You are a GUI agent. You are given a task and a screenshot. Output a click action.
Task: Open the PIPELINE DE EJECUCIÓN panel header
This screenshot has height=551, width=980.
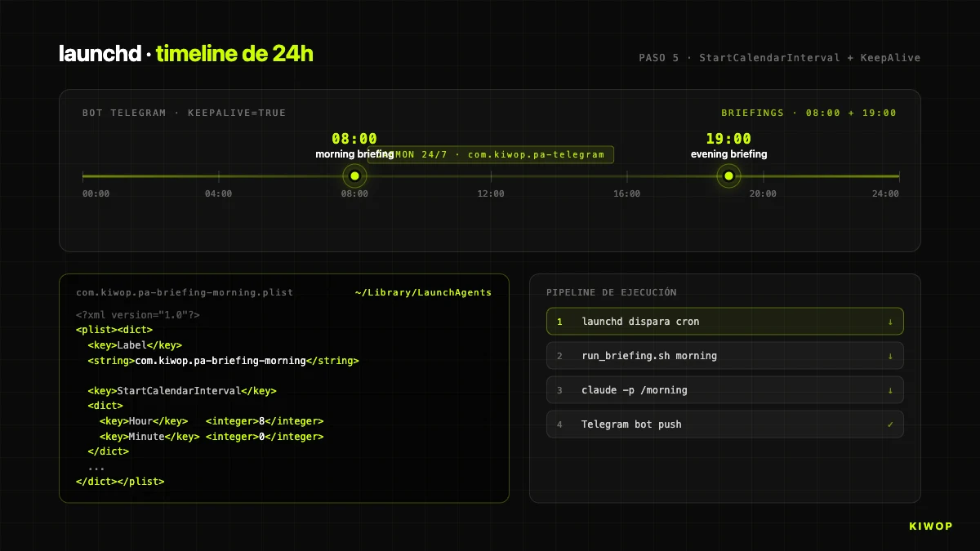pyautogui.click(x=612, y=291)
